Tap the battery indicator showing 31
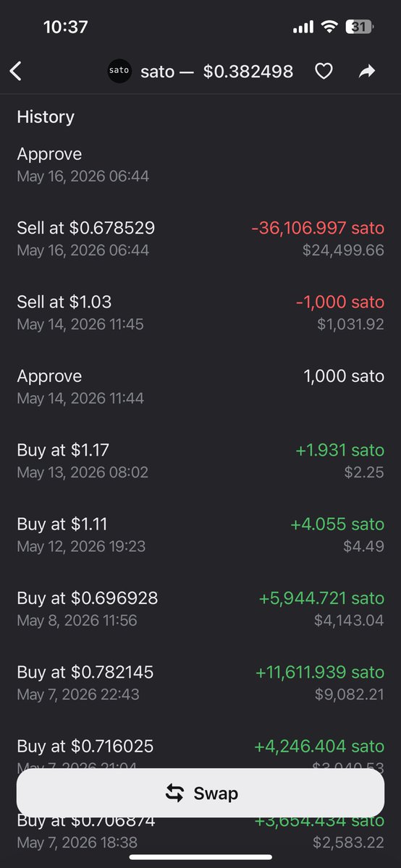 (360, 27)
